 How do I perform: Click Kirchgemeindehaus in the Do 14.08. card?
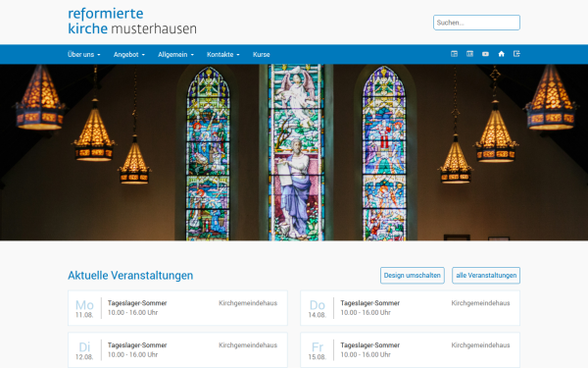click(x=480, y=303)
